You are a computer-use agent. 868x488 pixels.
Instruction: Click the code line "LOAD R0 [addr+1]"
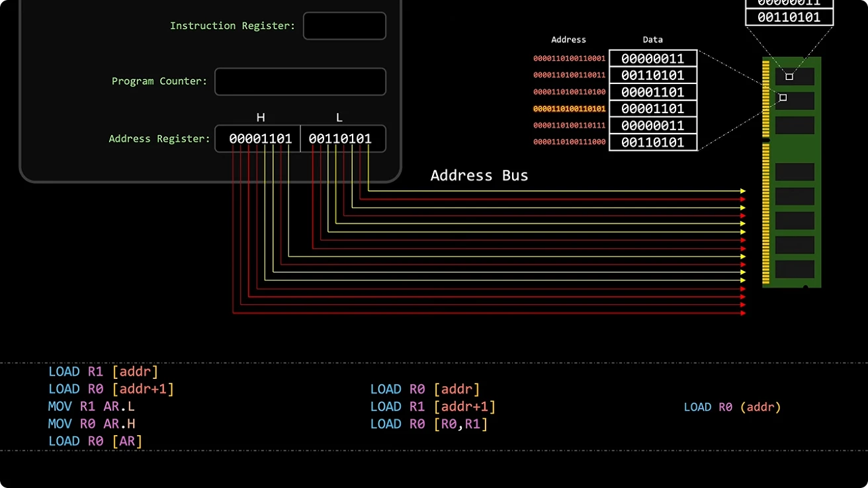pyautogui.click(x=111, y=389)
